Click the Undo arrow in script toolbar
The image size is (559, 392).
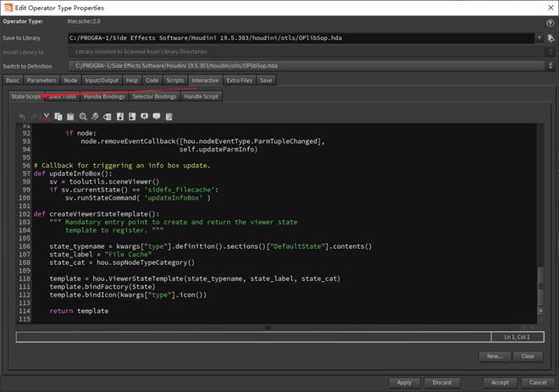(x=22, y=115)
